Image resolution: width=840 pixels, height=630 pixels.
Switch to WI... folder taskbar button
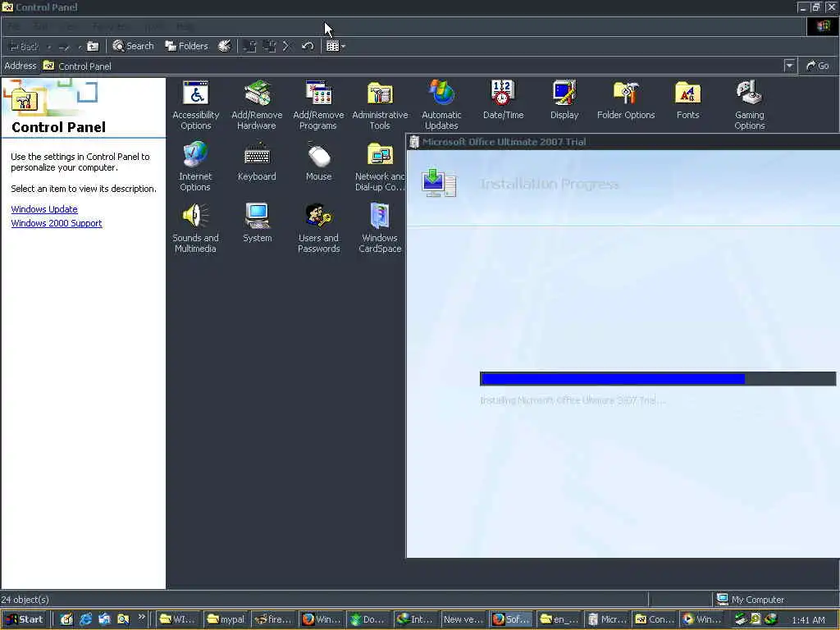coord(178,619)
